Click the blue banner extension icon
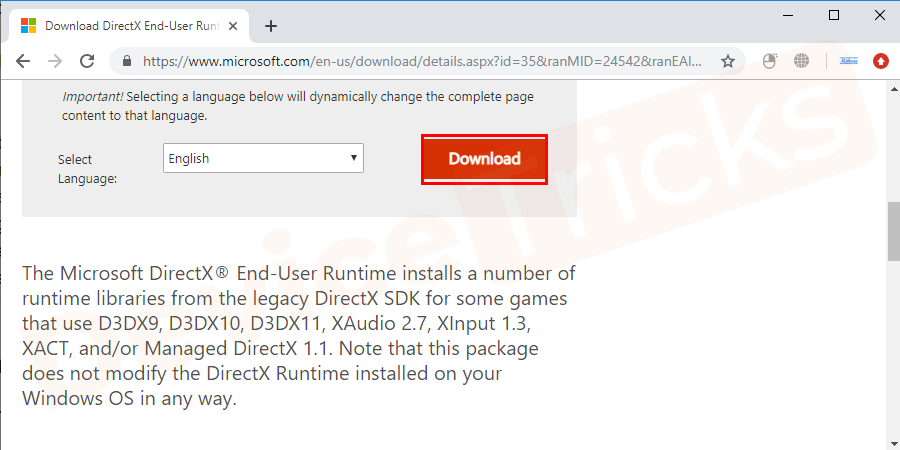This screenshot has height=450, width=900. pos(848,60)
